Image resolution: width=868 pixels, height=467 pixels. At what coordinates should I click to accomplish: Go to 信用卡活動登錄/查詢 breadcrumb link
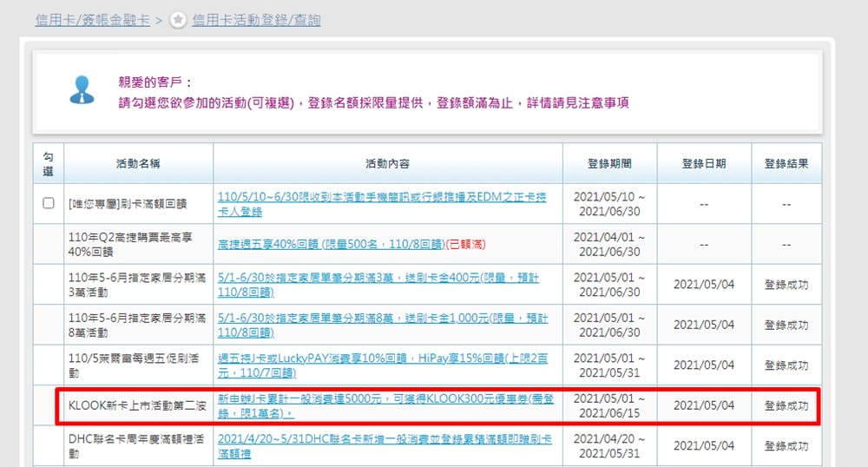[x=256, y=20]
